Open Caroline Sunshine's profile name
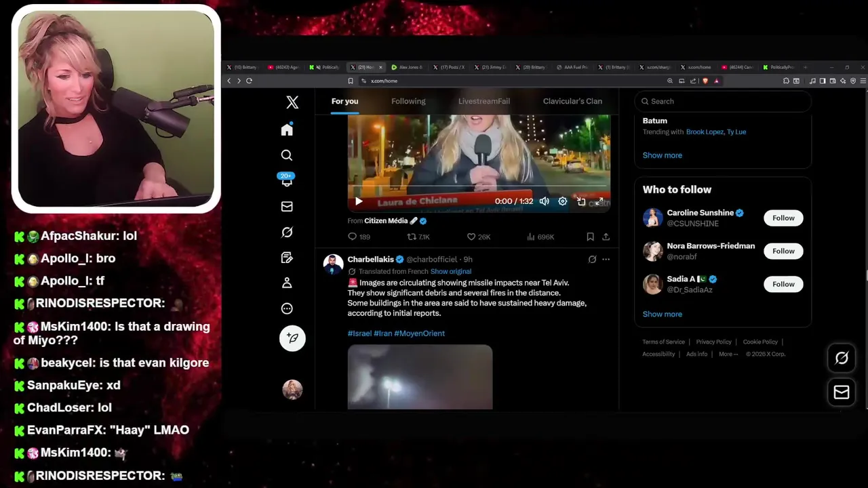Image resolution: width=868 pixels, height=488 pixels. (x=701, y=213)
